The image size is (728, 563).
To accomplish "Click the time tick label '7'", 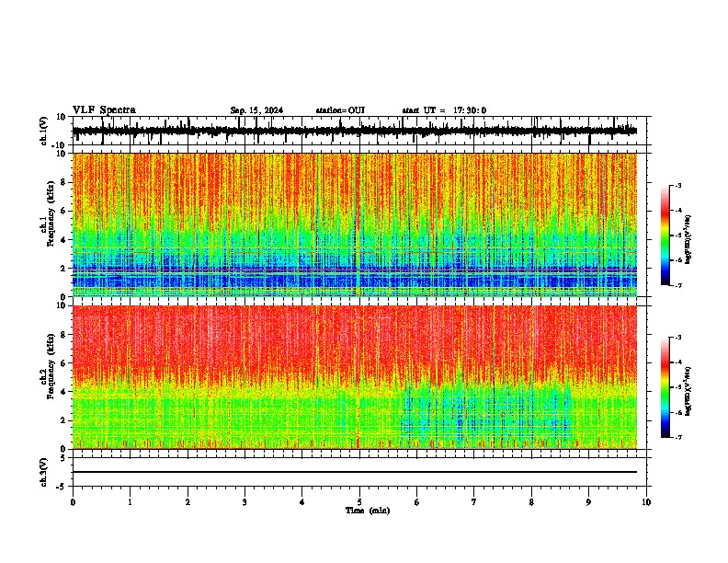I will (x=474, y=502).
